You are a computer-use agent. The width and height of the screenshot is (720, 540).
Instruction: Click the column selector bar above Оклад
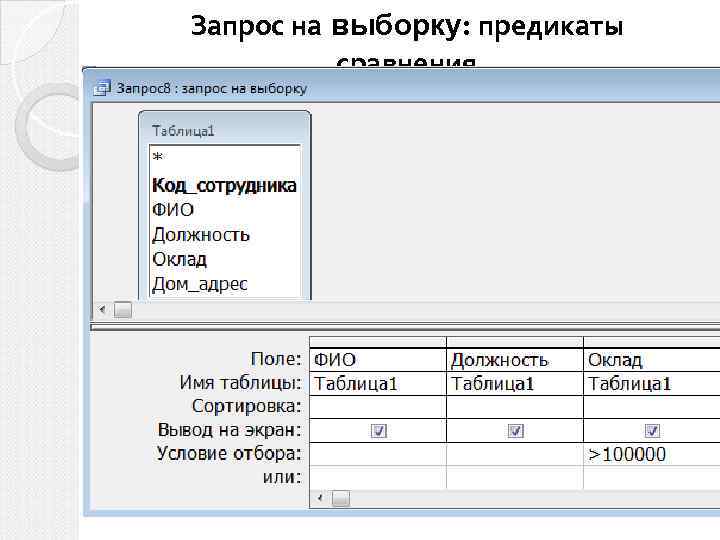[652, 342]
